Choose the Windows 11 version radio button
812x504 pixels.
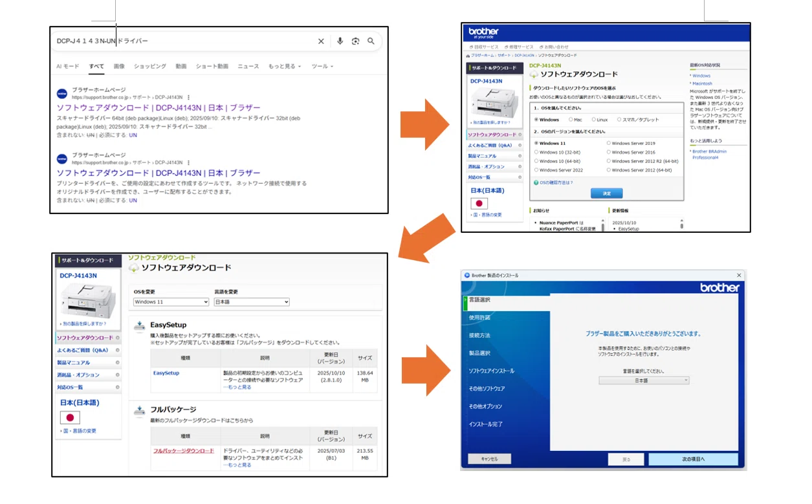pos(536,143)
